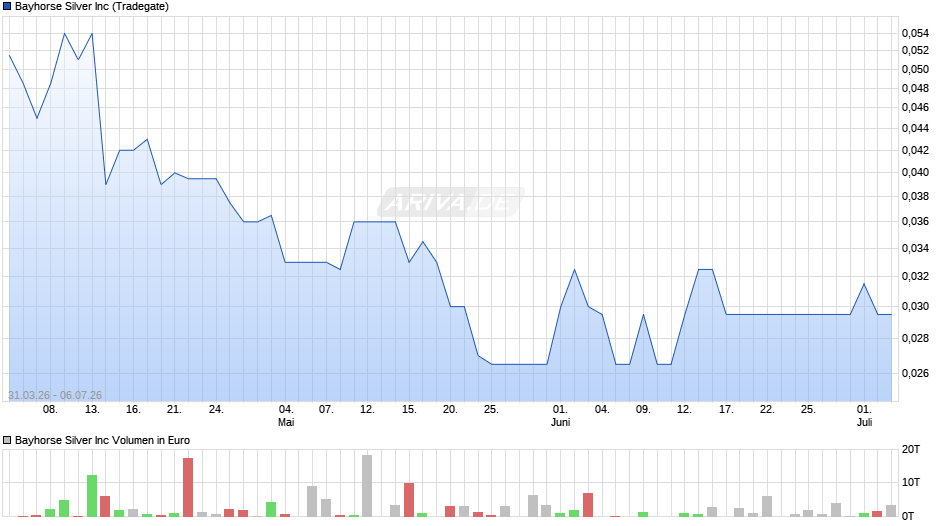Click the tallest red volume bar near the 21st
940x526 pixels.
(188, 488)
